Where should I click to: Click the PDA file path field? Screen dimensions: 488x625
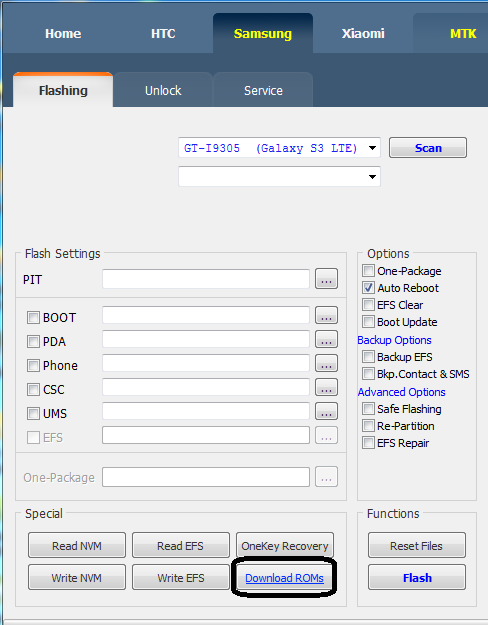[206, 339]
